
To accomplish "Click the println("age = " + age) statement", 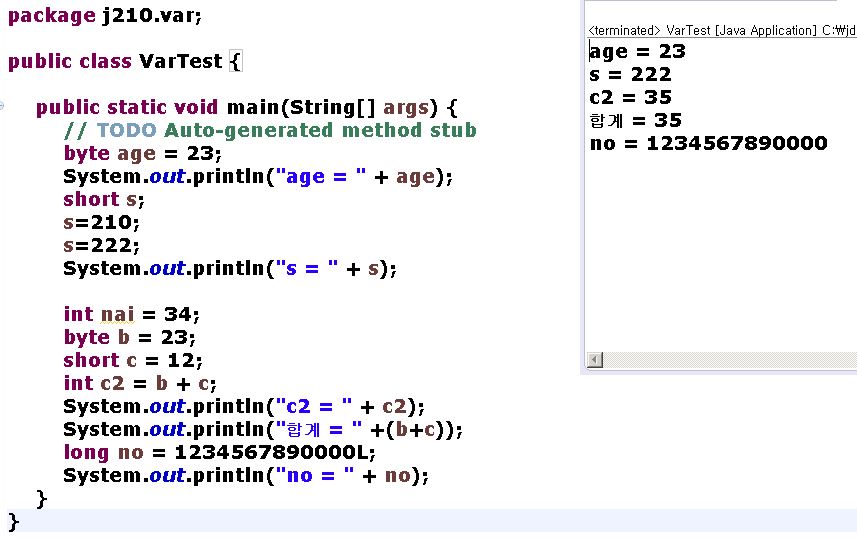I will [x=258, y=177].
